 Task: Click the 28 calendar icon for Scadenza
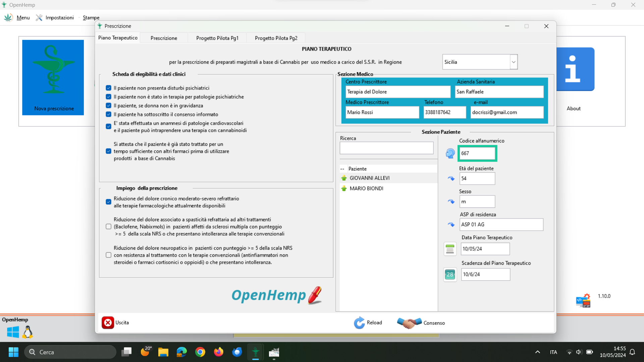[450, 275]
